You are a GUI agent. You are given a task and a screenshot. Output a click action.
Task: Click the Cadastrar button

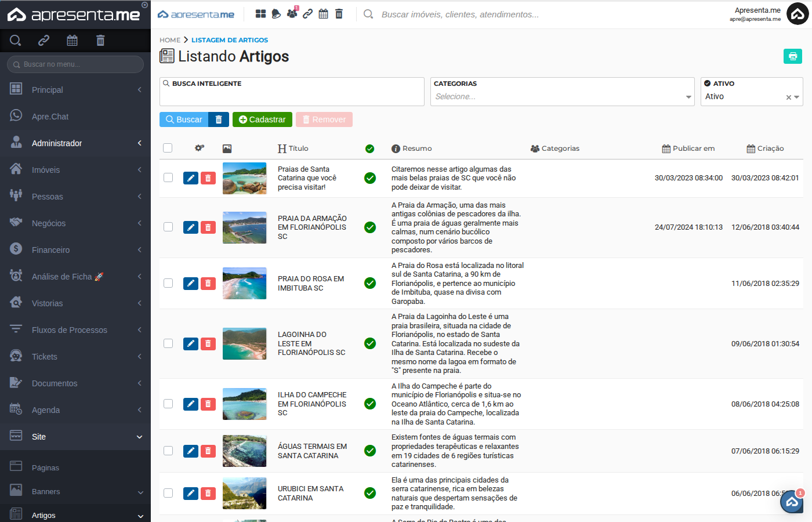point(262,119)
